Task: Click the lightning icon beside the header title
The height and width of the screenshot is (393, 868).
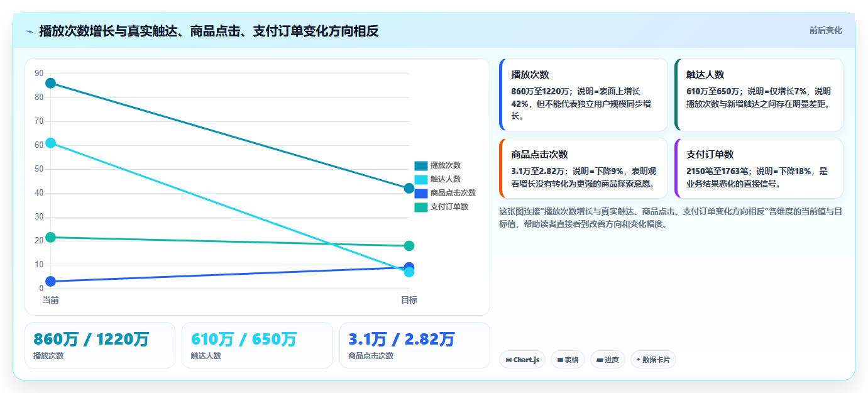Action: [x=30, y=31]
